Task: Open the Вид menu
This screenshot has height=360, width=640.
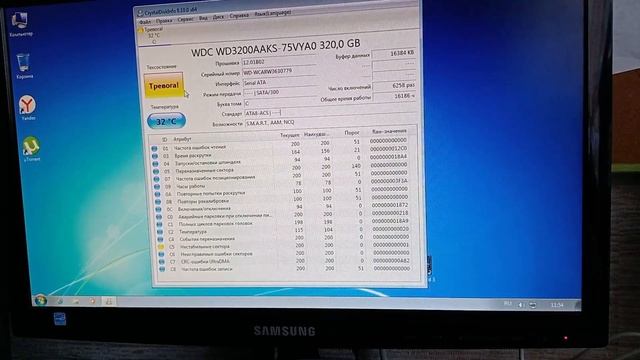Action: (203, 18)
